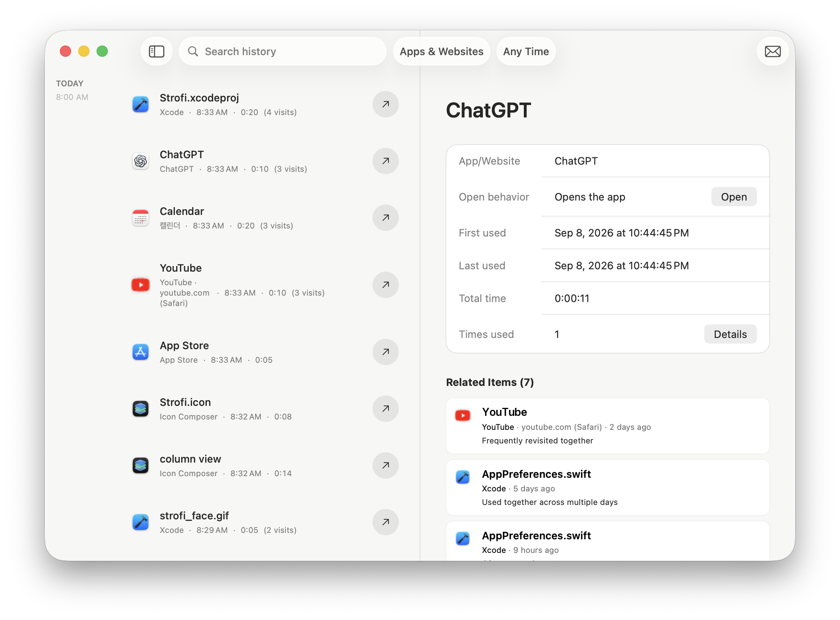Click the ChatGPT detail heading
Viewport: 840px width, 620px height.
point(488,110)
